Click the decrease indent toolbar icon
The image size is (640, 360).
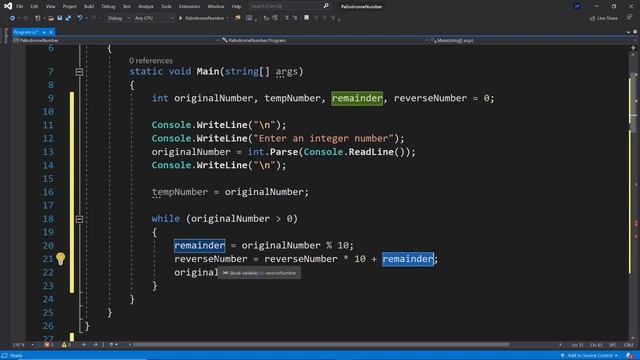click(266, 18)
